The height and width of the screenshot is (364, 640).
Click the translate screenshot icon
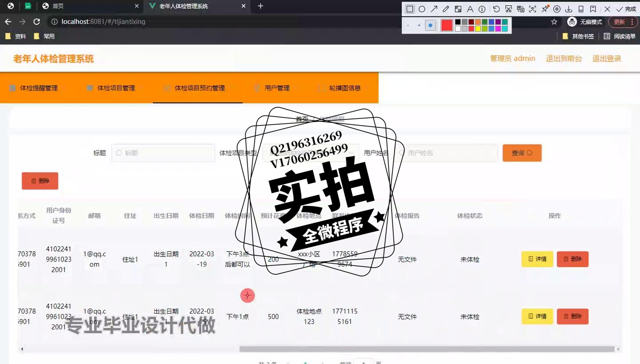[x=520, y=9]
